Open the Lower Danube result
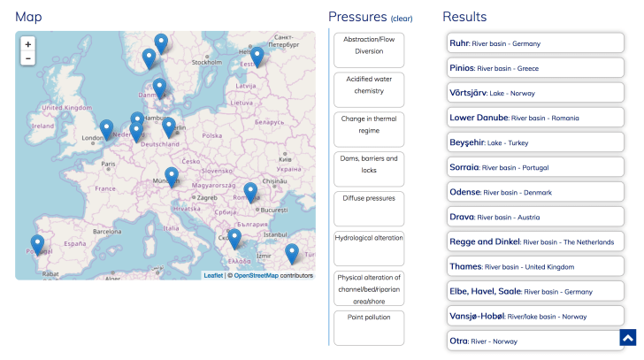This screenshot has width=644, height=360. click(535, 118)
